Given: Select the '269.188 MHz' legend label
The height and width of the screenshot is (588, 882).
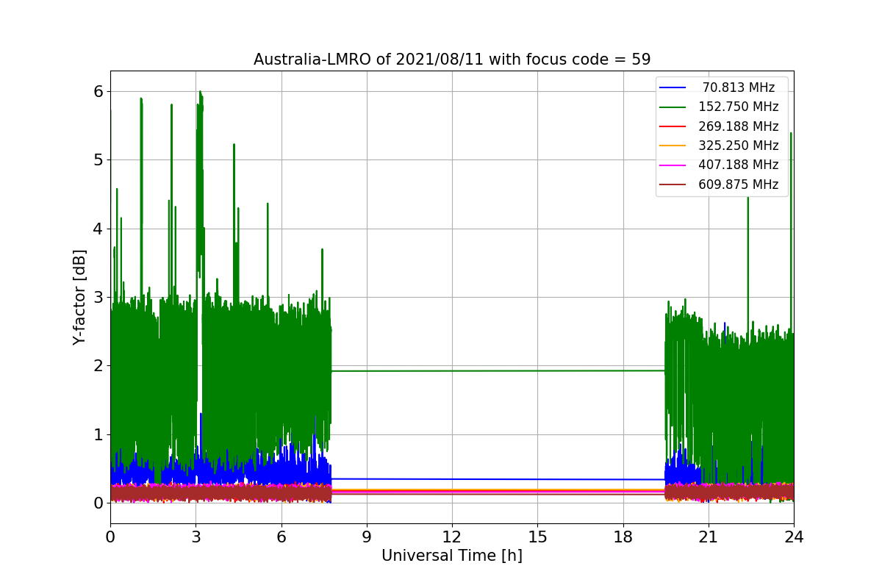Looking at the screenshot, I should [x=739, y=126].
